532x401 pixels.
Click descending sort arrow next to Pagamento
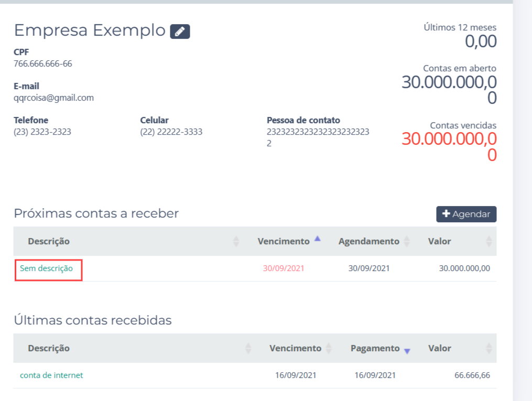tap(407, 351)
